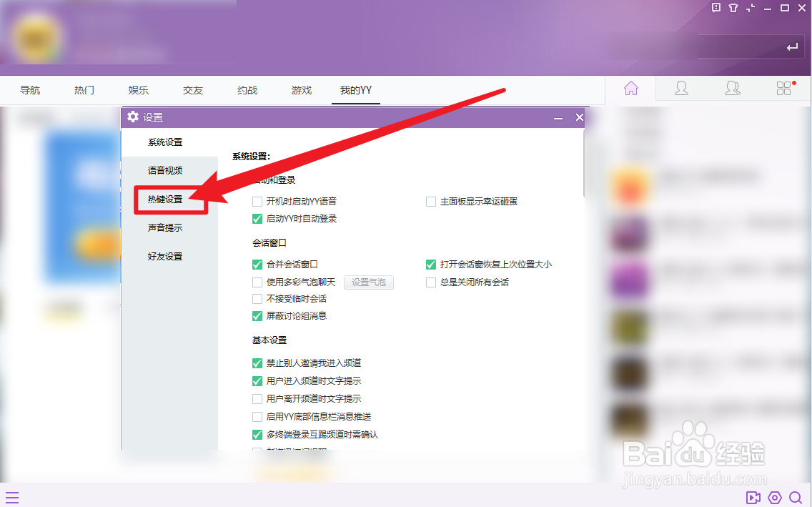
Task: Click the video camera icon at bottom
Action: click(753, 498)
